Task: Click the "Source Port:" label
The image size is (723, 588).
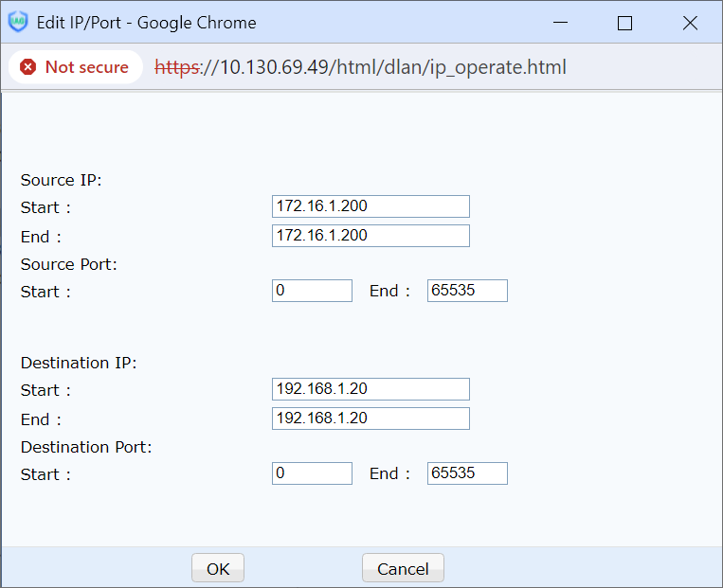Action: point(68,264)
